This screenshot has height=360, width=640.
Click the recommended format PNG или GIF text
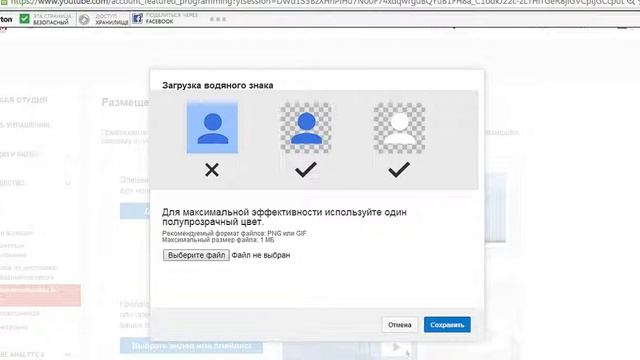click(x=234, y=233)
